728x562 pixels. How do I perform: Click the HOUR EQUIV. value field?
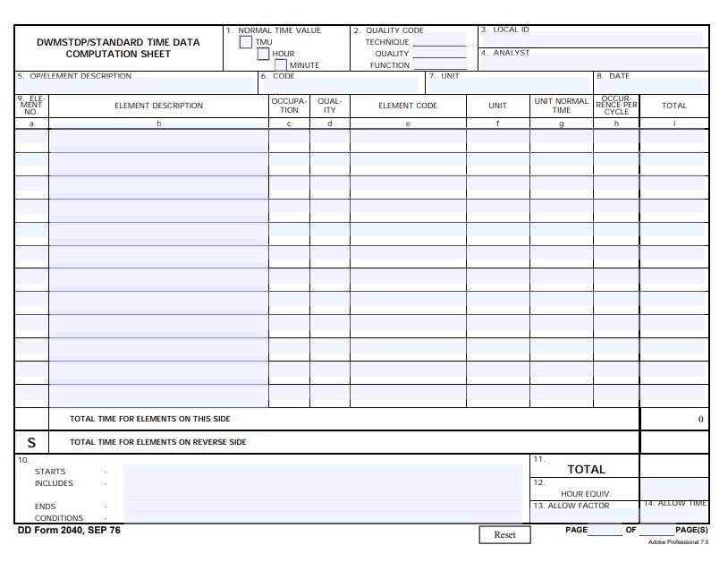tap(674, 490)
